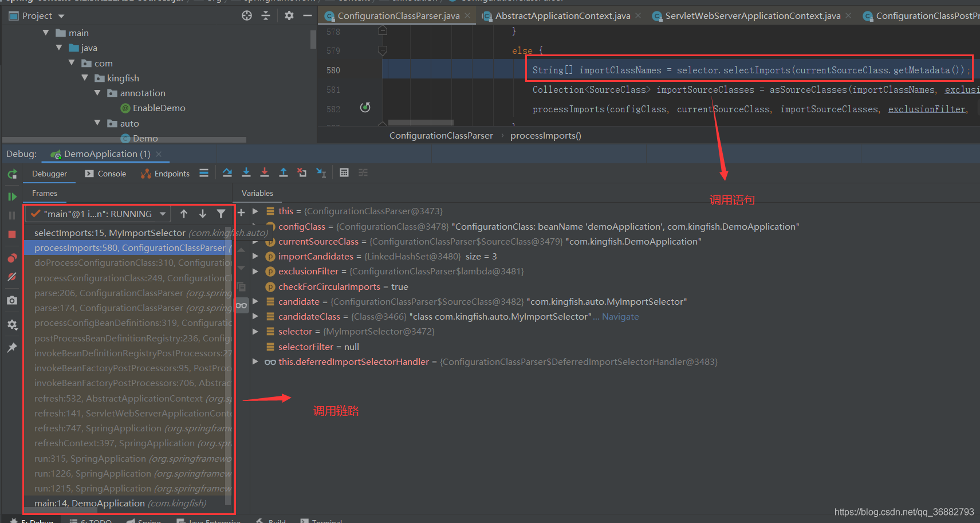Toggle Mute Breakpoints
The width and height of the screenshot is (980, 523).
[x=12, y=277]
